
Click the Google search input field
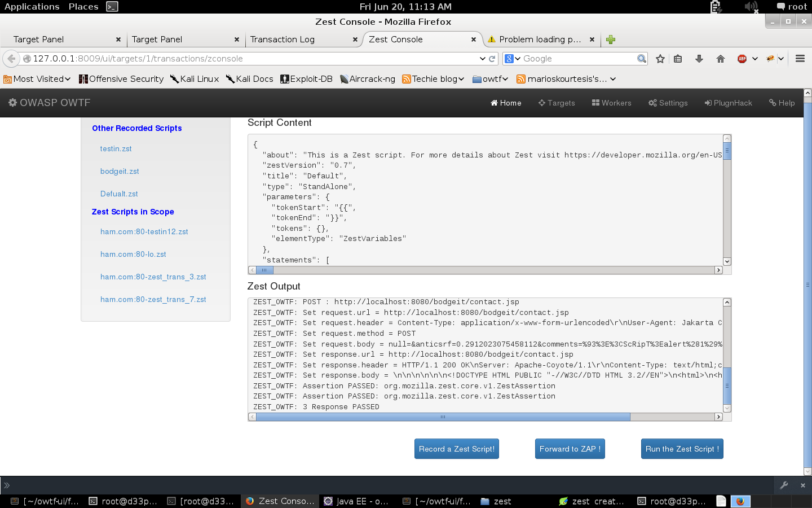coord(578,59)
